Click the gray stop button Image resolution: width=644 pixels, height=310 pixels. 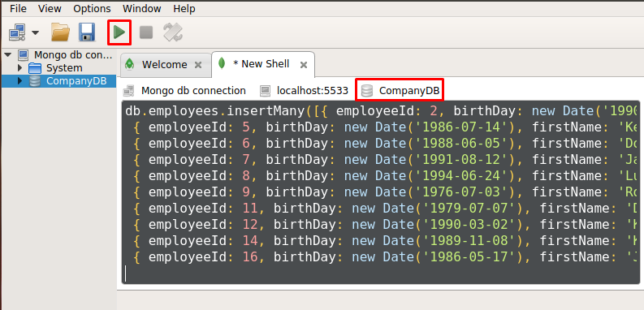[x=146, y=32]
